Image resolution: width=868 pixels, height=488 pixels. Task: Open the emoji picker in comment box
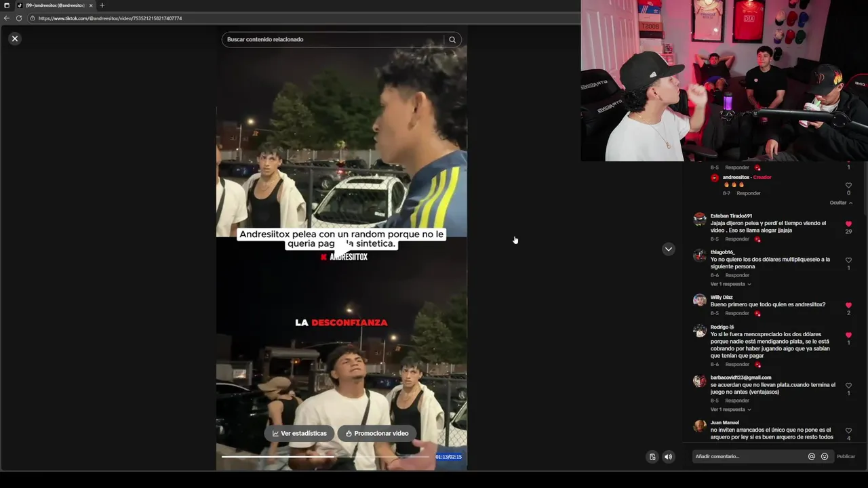tap(825, 457)
